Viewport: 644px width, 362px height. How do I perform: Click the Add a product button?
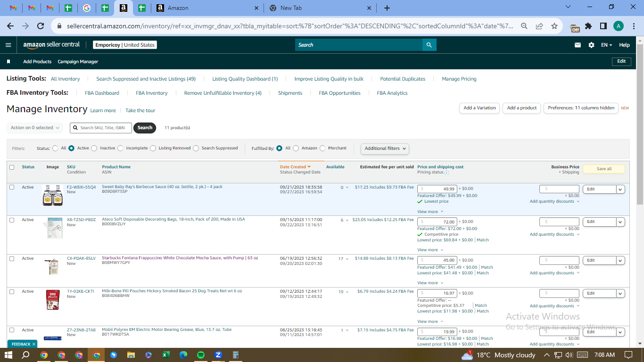pos(522,108)
